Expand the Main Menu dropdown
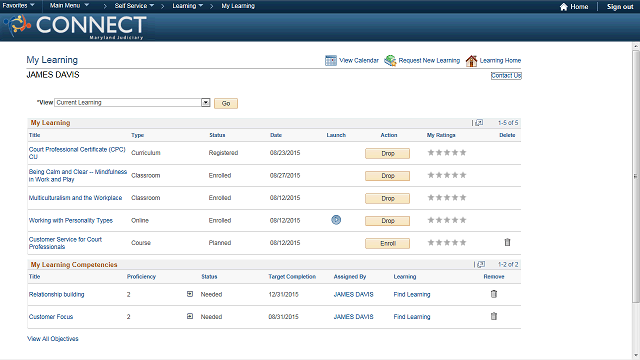Screen dimensions: 640x360 click(x=69, y=5)
